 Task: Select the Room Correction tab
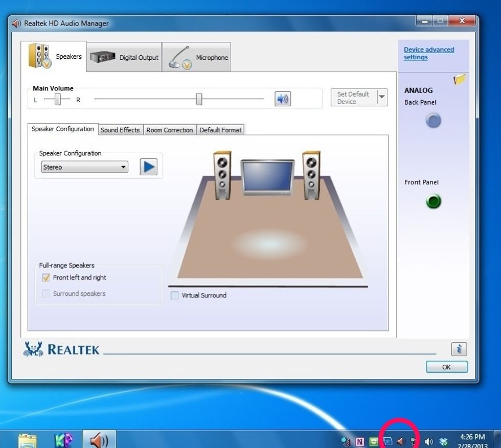[169, 130]
